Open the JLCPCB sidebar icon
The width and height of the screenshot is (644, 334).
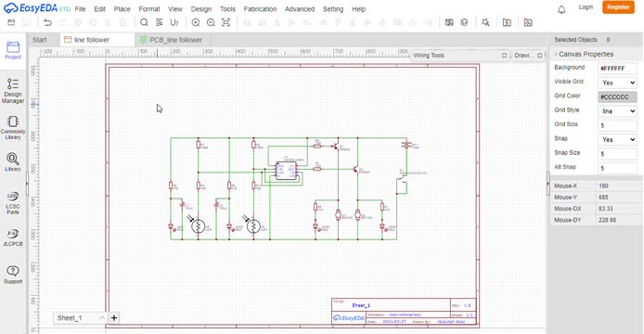13,238
